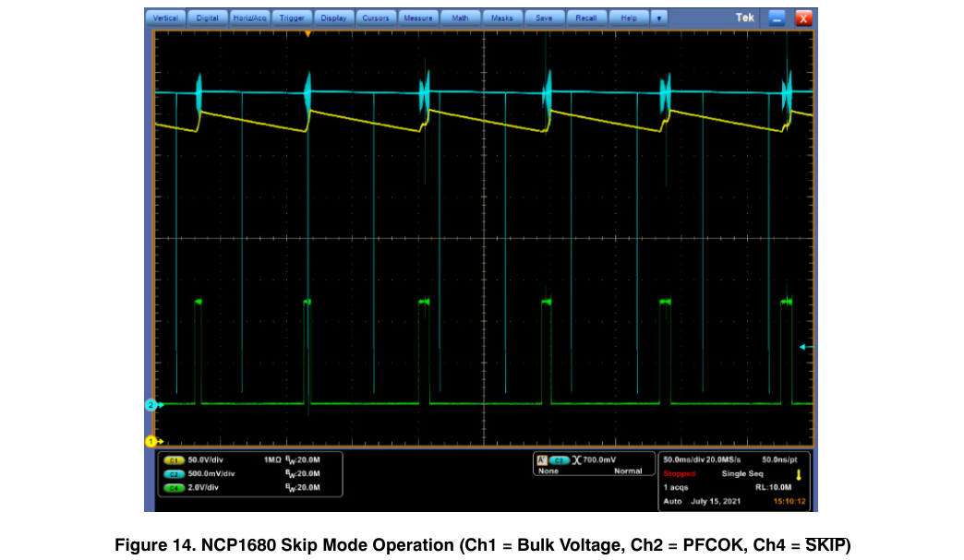This screenshot has height=560, width=964.
Task: Click the 20.0MS/s sample rate readout
Action: (x=724, y=460)
